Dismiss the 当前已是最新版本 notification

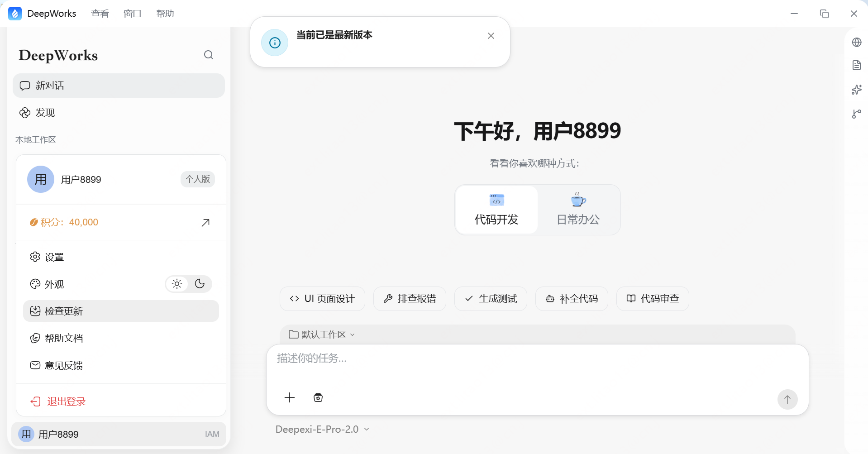(x=491, y=36)
